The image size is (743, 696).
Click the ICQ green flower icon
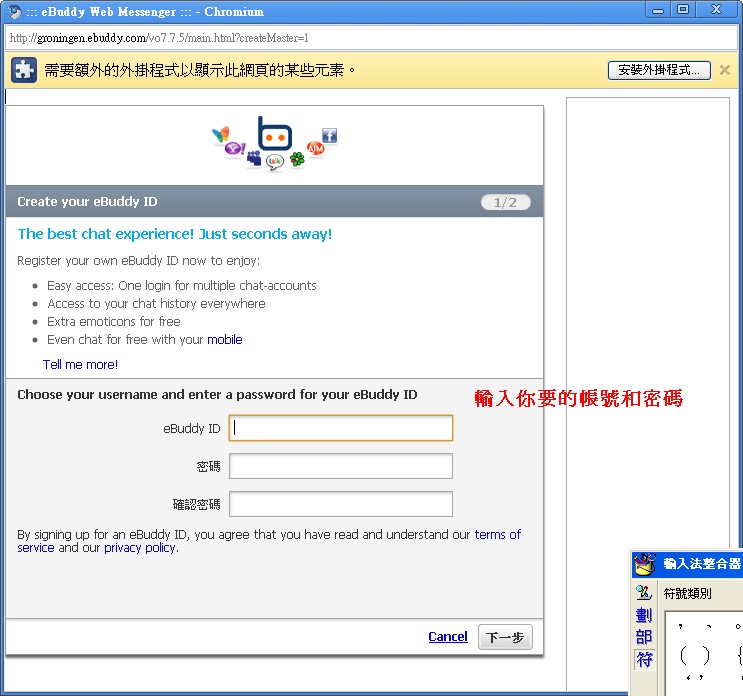[297, 159]
